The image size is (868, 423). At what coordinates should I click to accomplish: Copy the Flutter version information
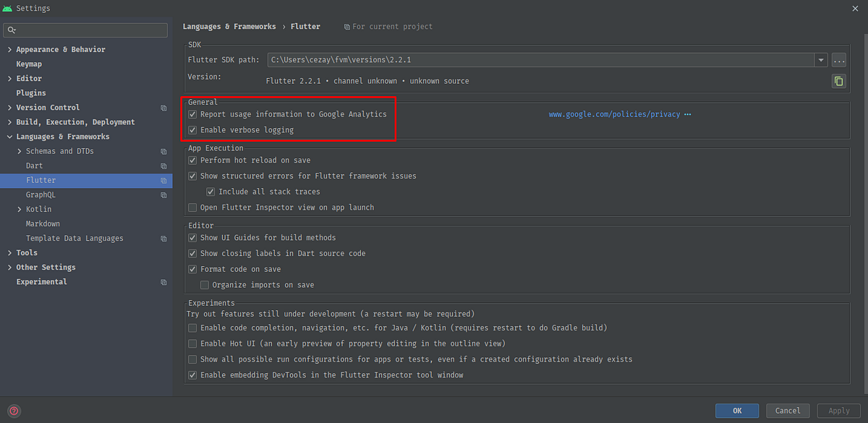838,81
